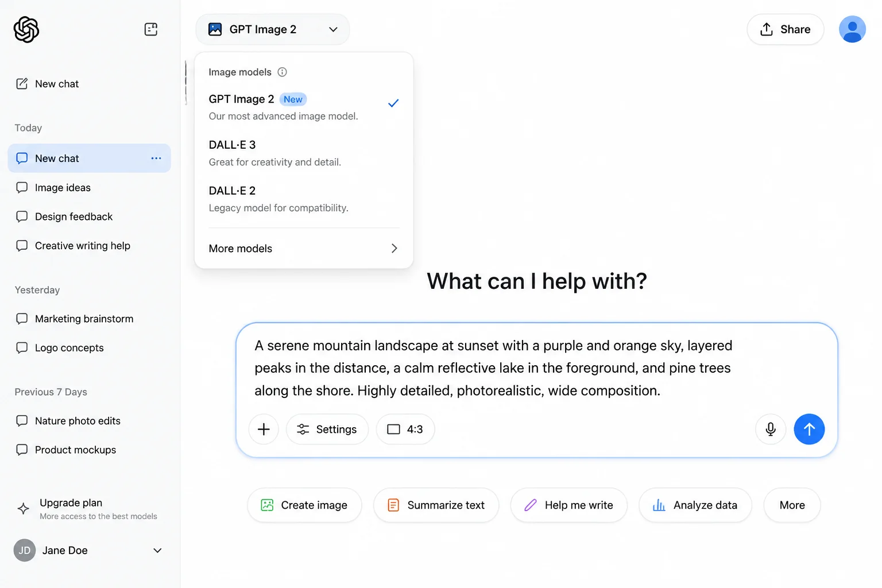
Task: Click the "Yesterday" section label
Action: coord(37,290)
